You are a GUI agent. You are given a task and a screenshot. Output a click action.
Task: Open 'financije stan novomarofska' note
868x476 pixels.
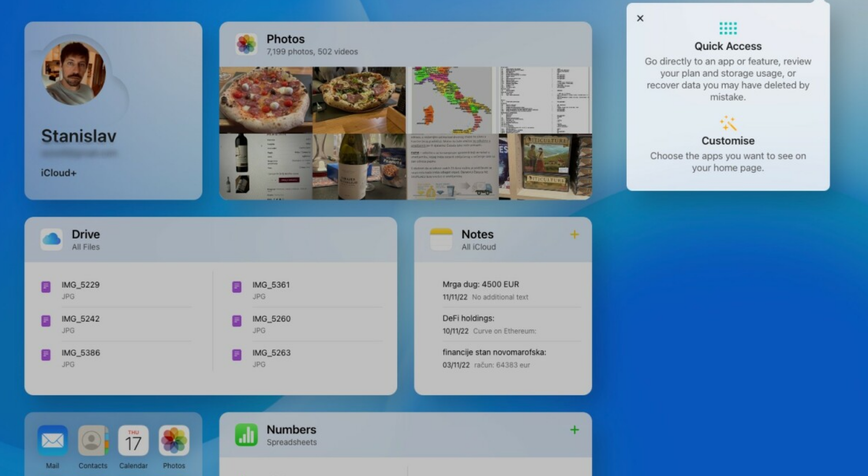point(493,358)
